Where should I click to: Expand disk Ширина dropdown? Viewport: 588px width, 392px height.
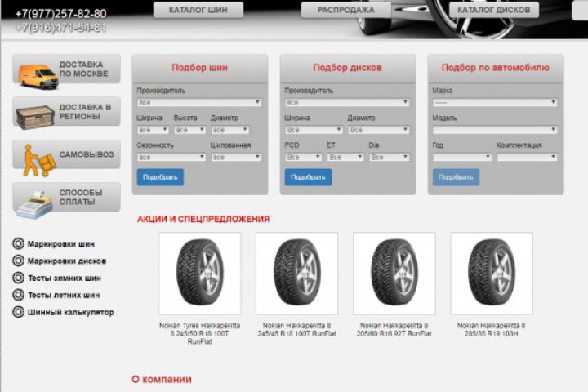coord(314,130)
